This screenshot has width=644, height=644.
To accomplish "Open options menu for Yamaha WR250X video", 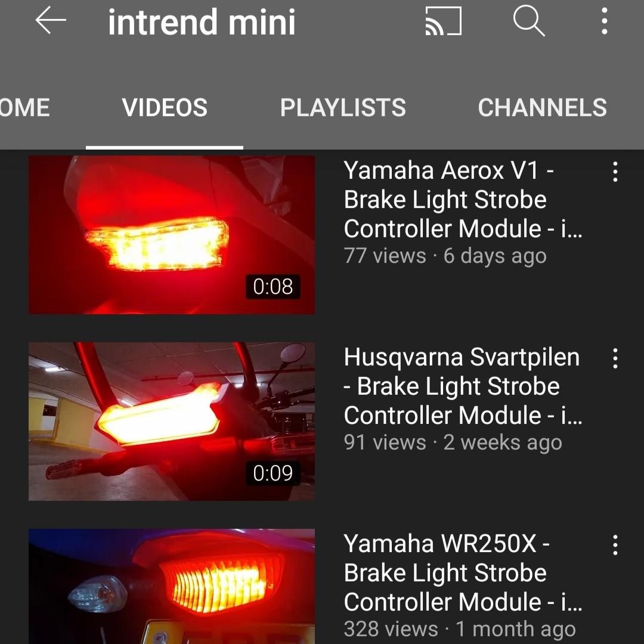I will [615, 545].
